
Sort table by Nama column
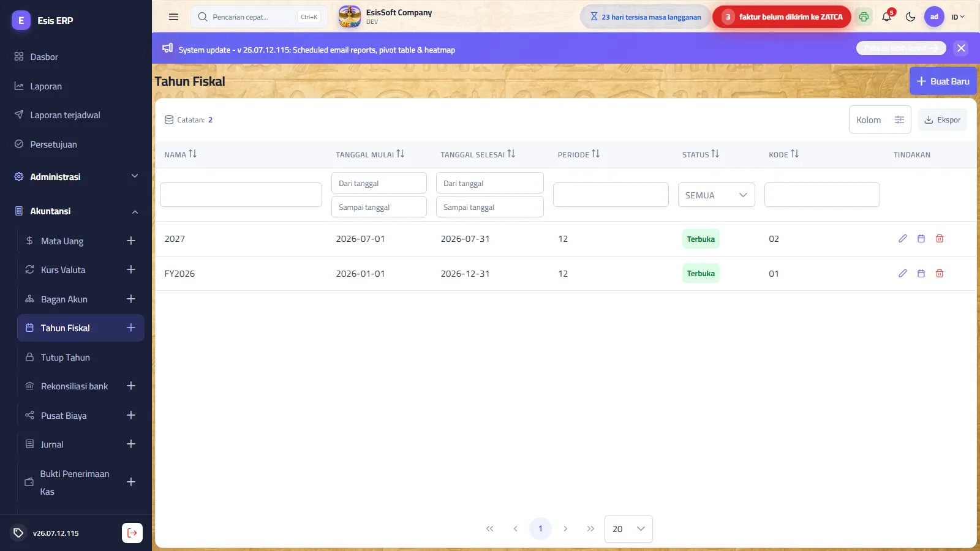[180, 154]
